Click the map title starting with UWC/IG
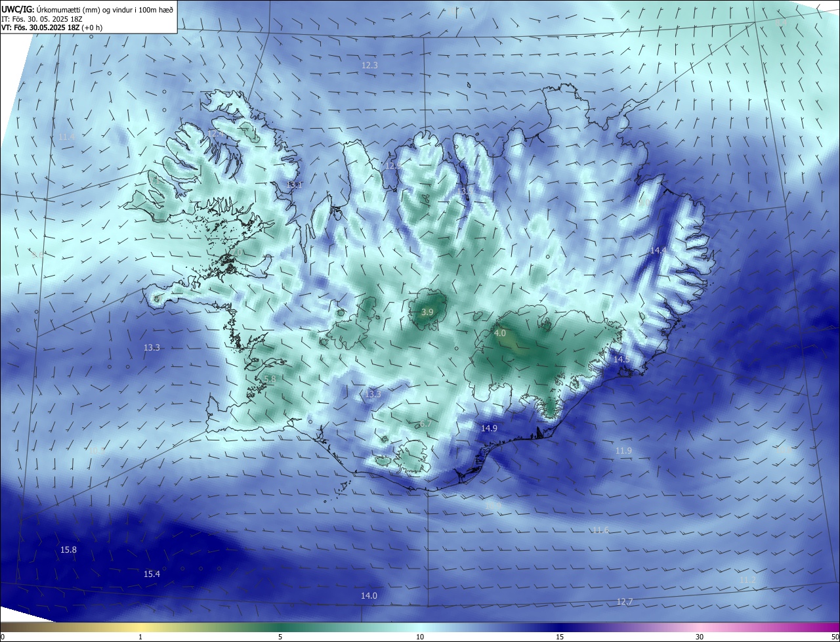This screenshot has width=840, height=642. coord(87,9)
